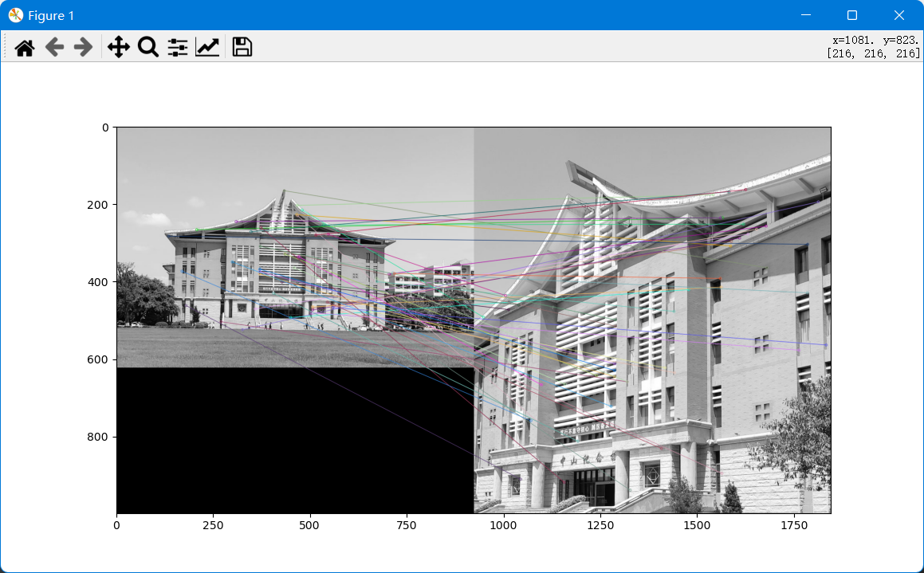The height and width of the screenshot is (573, 924).
Task: Click the x-axis tick label 500
Action: tap(309, 525)
